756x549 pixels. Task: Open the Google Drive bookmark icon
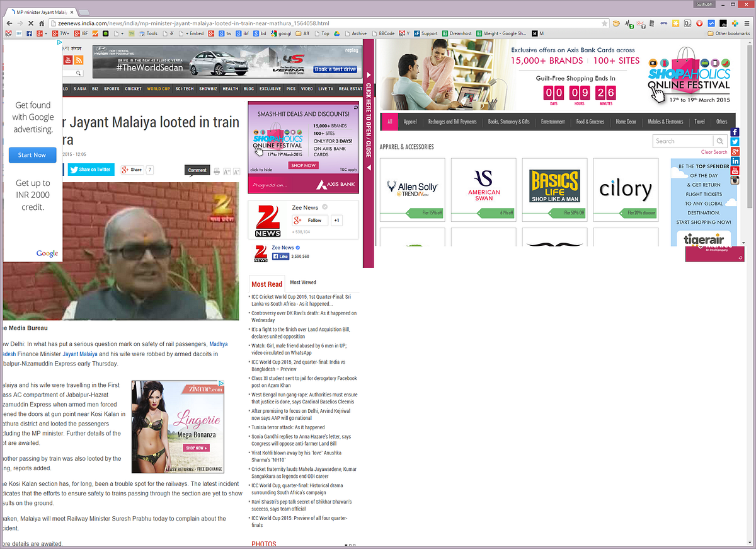(x=337, y=33)
